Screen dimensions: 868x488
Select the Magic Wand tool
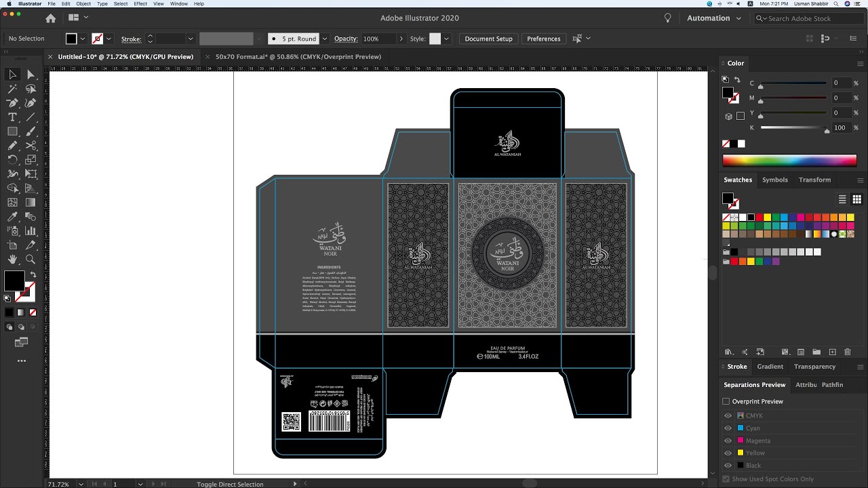pos(12,89)
